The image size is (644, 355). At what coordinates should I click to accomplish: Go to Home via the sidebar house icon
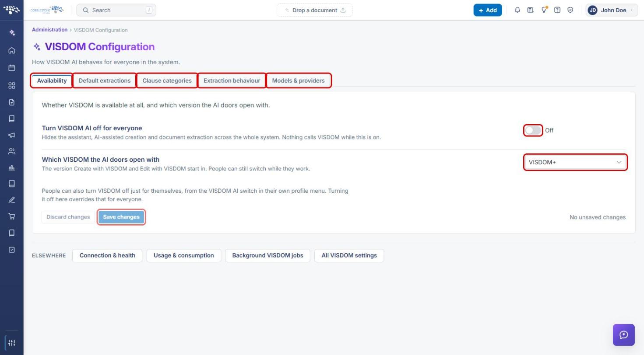click(x=12, y=50)
